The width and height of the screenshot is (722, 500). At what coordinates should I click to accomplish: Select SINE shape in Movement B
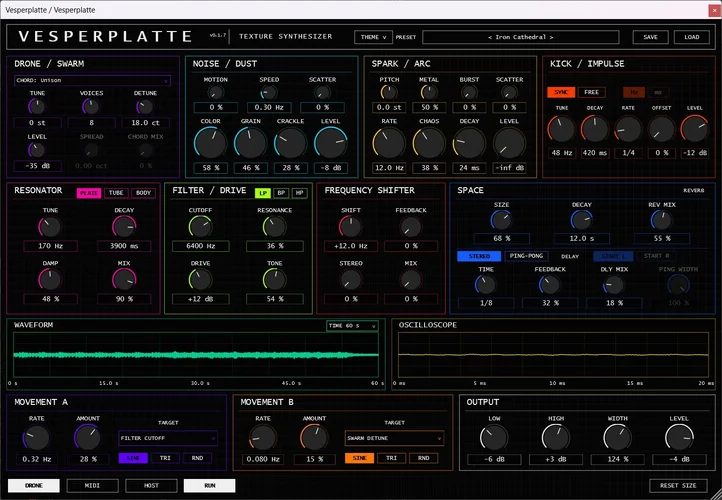pyautogui.click(x=360, y=458)
